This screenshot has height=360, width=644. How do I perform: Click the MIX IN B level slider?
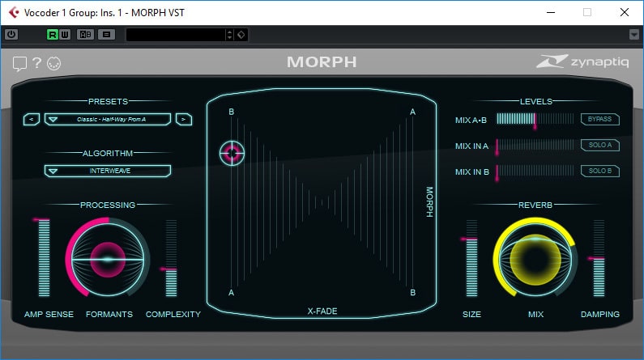[x=535, y=172]
